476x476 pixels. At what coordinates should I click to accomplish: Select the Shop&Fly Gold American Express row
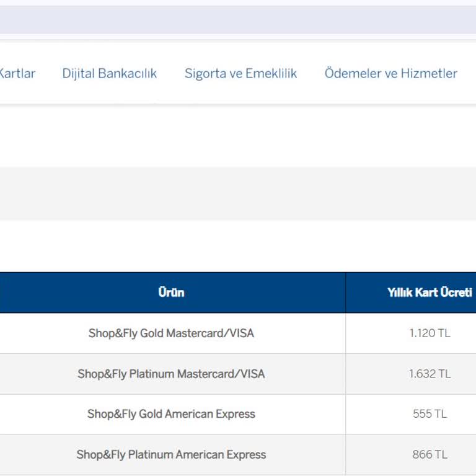click(238, 414)
